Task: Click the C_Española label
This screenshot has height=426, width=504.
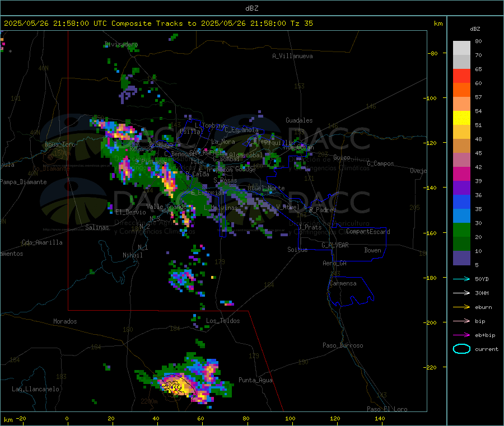Action: click(x=242, y=130)
